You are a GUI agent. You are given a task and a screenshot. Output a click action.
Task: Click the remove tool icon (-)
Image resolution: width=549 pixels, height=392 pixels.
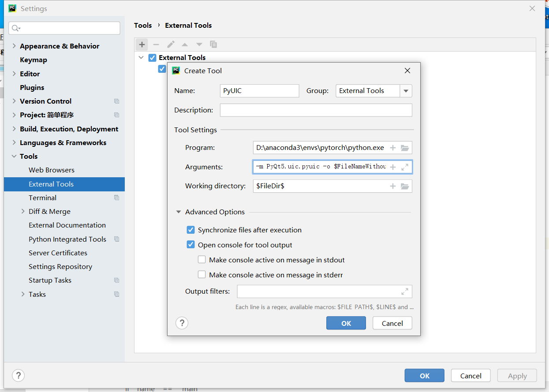click(x=156, y=44)
